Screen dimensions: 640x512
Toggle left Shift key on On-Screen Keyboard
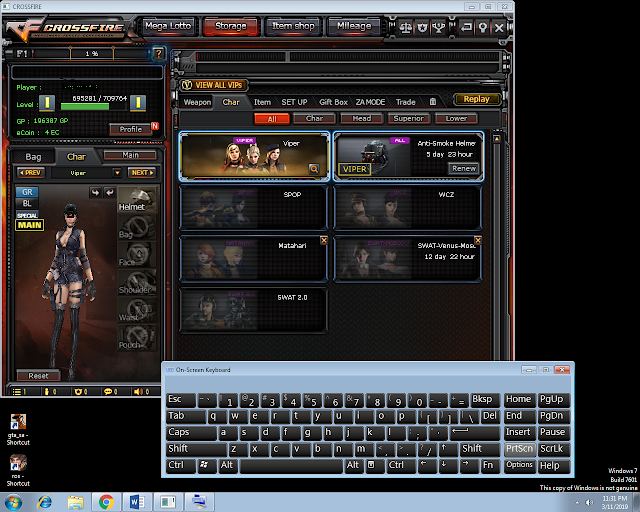click(x=196, y=449)
